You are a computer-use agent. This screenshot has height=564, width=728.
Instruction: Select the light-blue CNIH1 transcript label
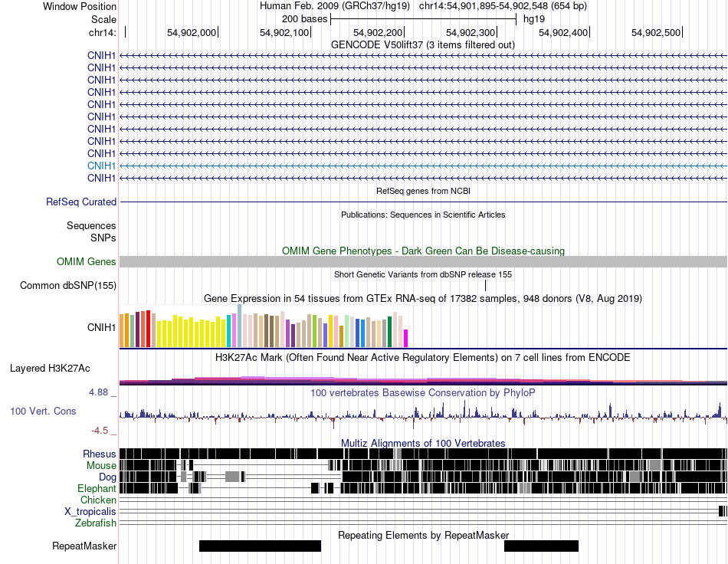coord(101,166)
